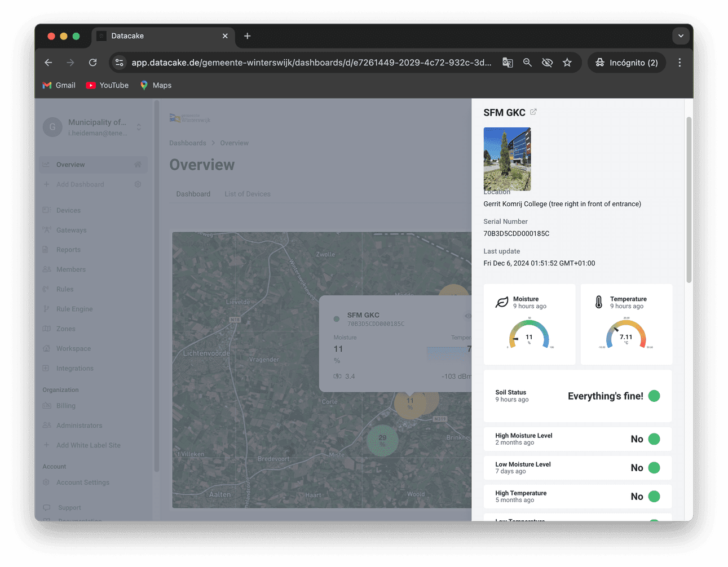Open Devices in the sidebar
This screenshot has width=728, height=567.
tap(68, 210)
